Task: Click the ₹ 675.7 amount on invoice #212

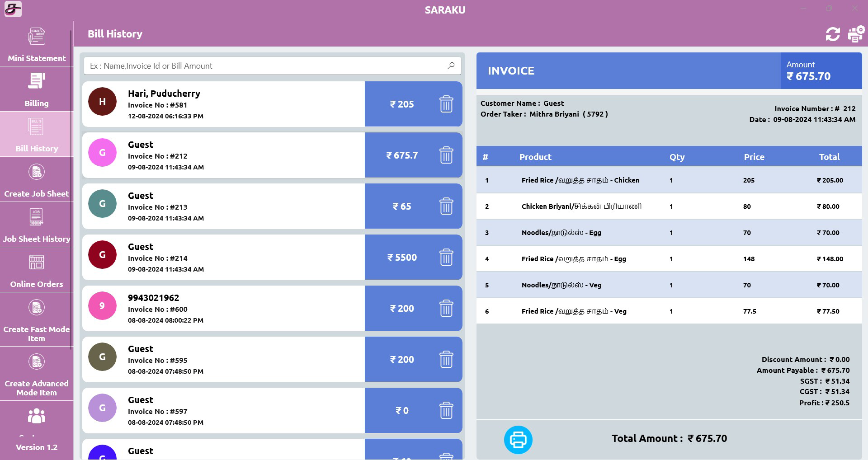Action: pyautogui.click(x=402, y=155)
